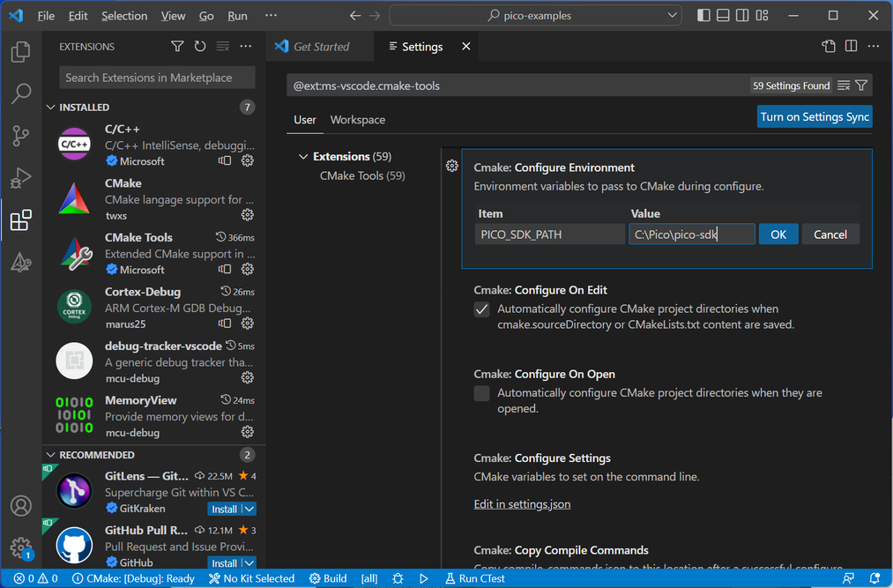Image resolution: width=893 pixels, height=588 pixels.
Task: Open gear menu for Configure Environment setting
Action: coord(451,166)
